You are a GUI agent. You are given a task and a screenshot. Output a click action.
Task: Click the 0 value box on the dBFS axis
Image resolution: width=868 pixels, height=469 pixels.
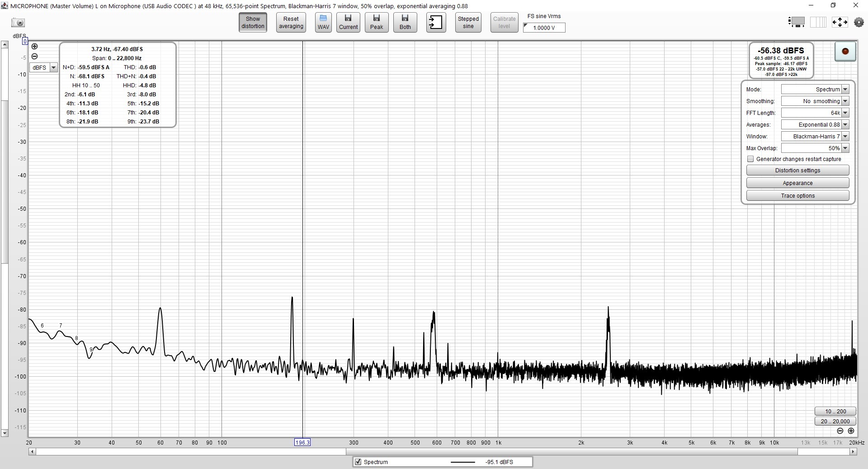(x=25, y=42)
